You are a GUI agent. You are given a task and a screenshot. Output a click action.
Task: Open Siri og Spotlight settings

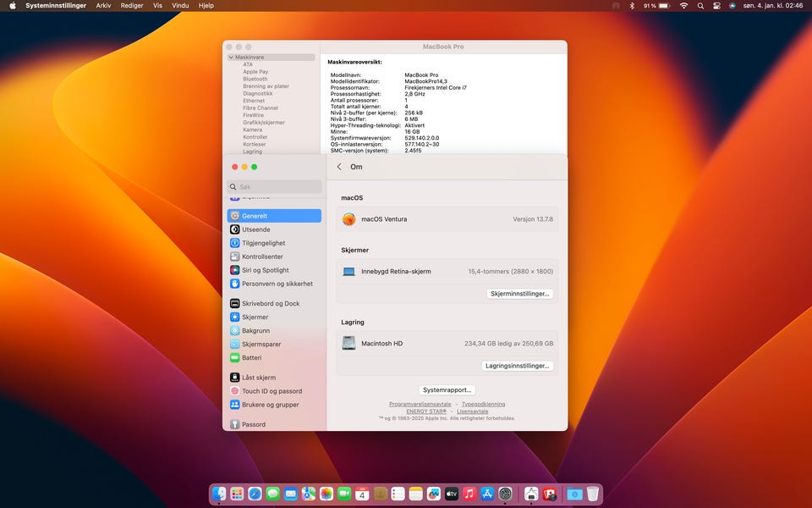265,270
